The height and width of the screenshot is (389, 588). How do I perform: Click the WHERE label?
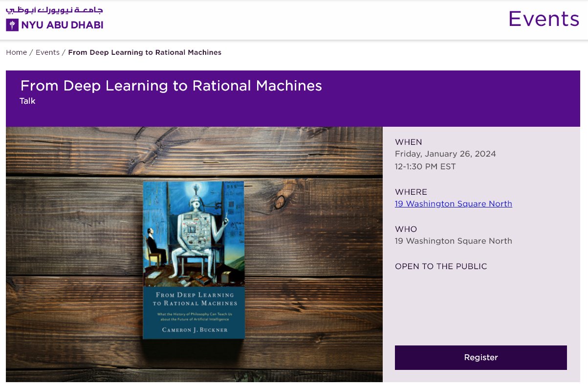pyautogui.click(x=411, y=192)
